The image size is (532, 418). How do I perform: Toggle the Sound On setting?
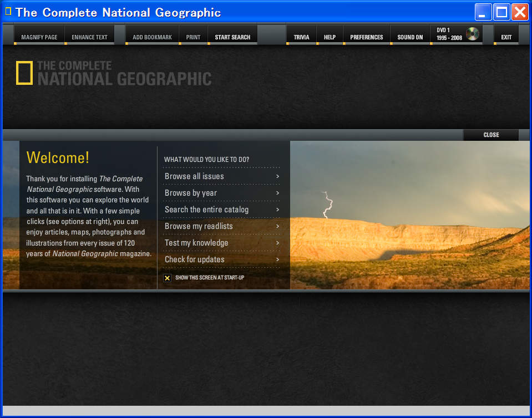click(x=410, y=35)
